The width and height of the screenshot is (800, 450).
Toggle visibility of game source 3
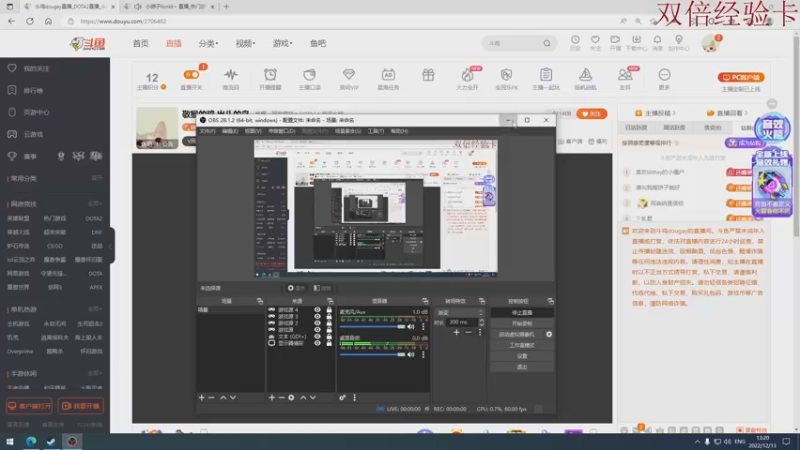[x=317, y=316]
